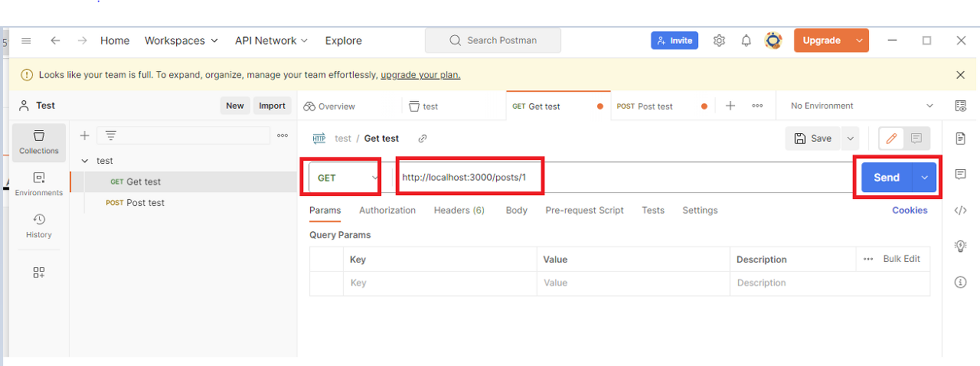Open the History sidebar panel
The width and height of the screenshot is (980, 366).
(39, 226)
